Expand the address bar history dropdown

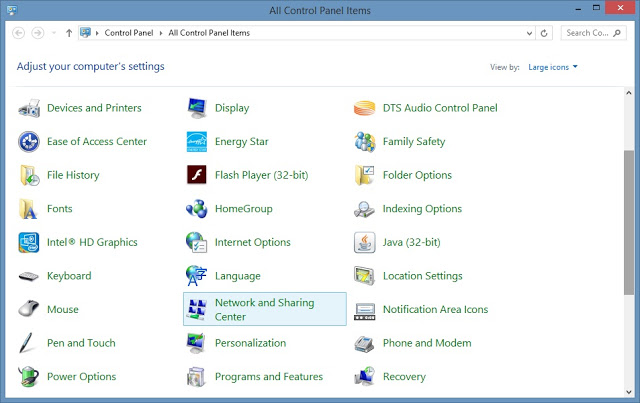coord(528,33)
